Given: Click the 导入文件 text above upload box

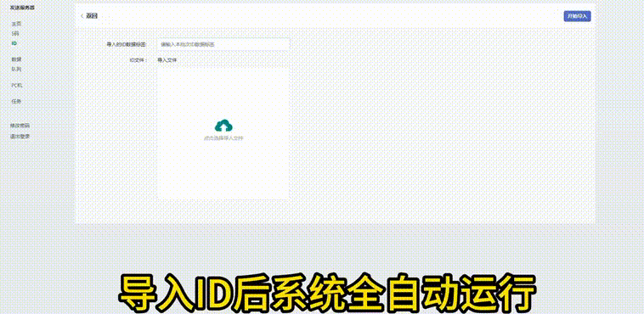Looking at the screenshot, I should 167,60.
